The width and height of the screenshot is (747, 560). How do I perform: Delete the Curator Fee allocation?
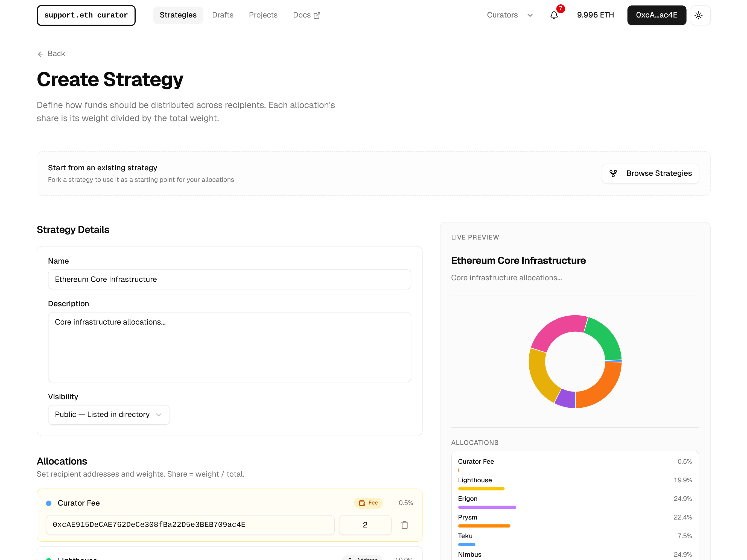[x=405, y=525]
